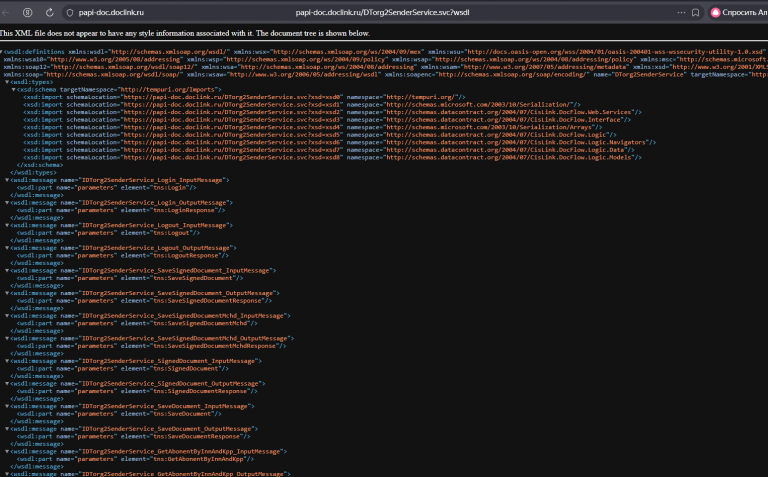
Task: Collapse SaveDocument_OutputMessage node
Action: click(x=7, y=429)
